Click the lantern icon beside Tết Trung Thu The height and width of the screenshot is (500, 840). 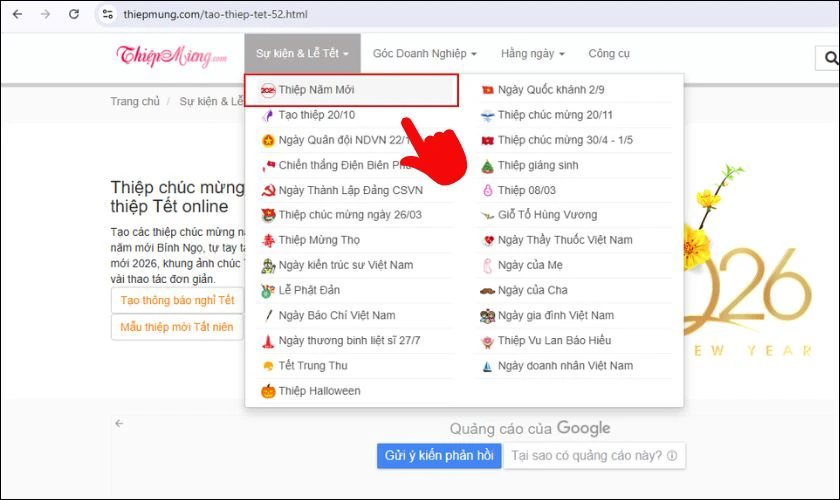268,366
